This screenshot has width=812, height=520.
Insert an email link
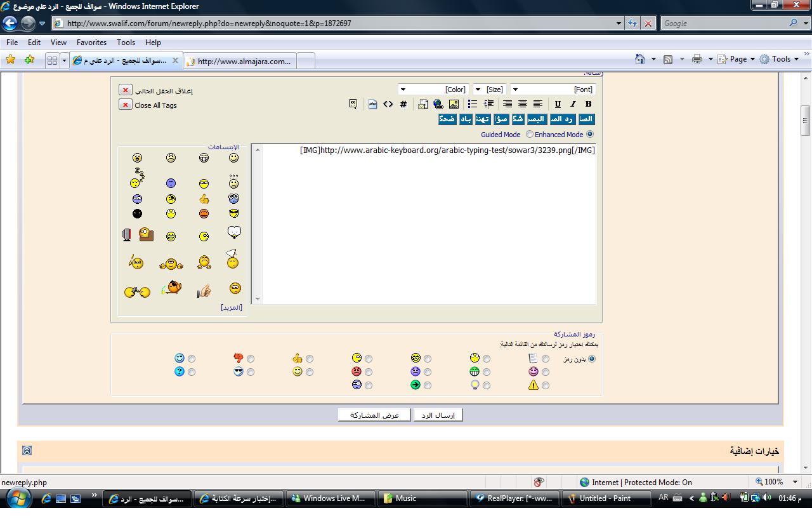(x=423, y=104)
